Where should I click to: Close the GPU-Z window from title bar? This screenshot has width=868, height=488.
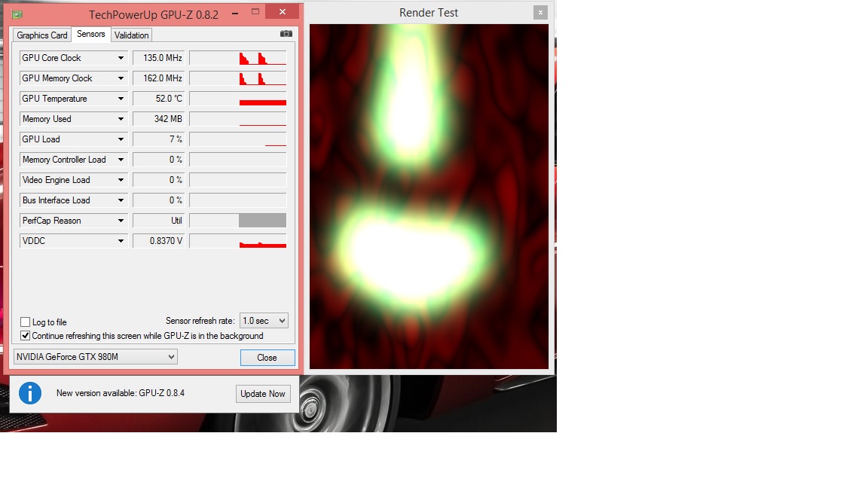coord(283,11)
